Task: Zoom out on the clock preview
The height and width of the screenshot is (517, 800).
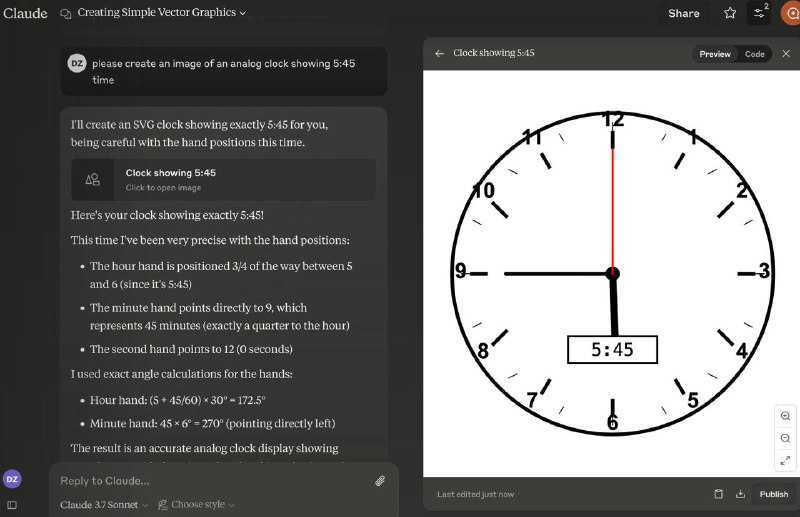Action: 785,438
